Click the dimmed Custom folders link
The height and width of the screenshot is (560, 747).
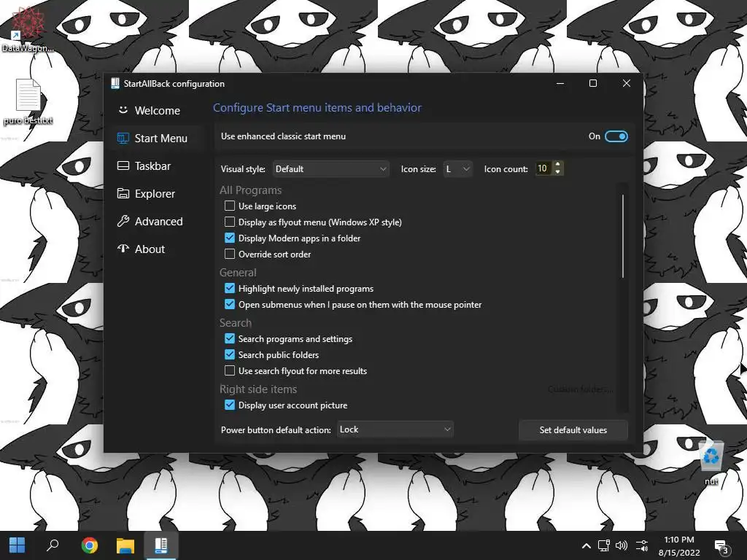point(580,389)
